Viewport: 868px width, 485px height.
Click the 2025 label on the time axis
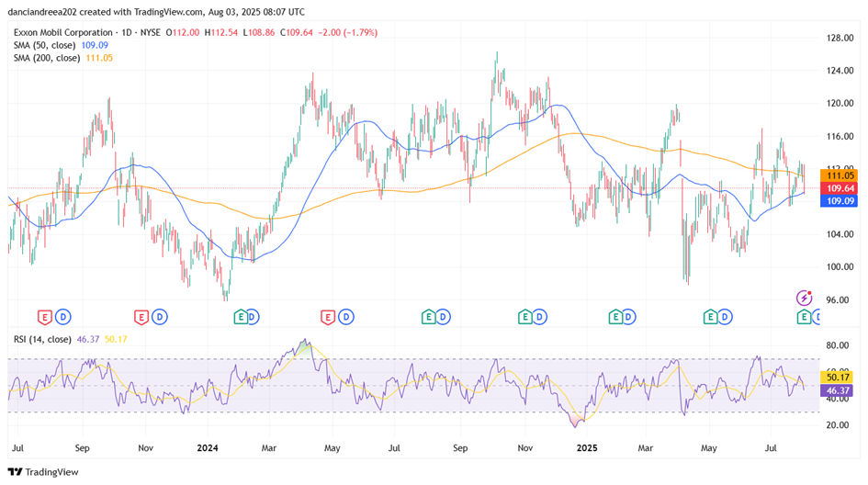click(x=587, y=449)
